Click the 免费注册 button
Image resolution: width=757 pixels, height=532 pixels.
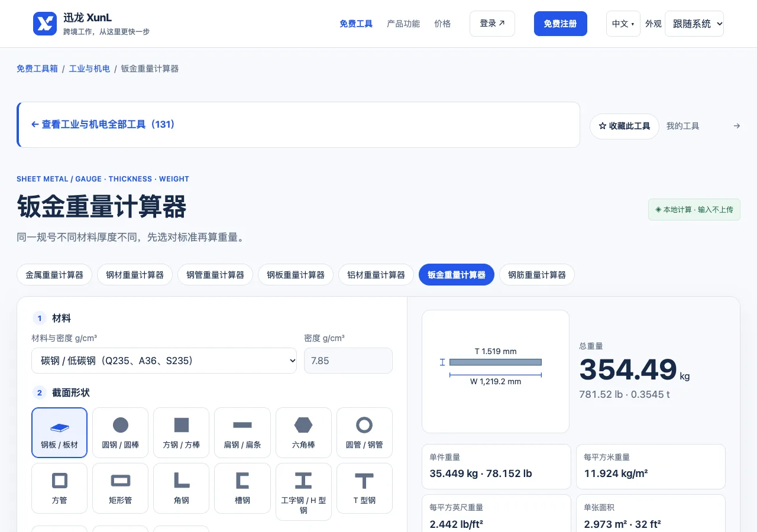tap(561, 24)
